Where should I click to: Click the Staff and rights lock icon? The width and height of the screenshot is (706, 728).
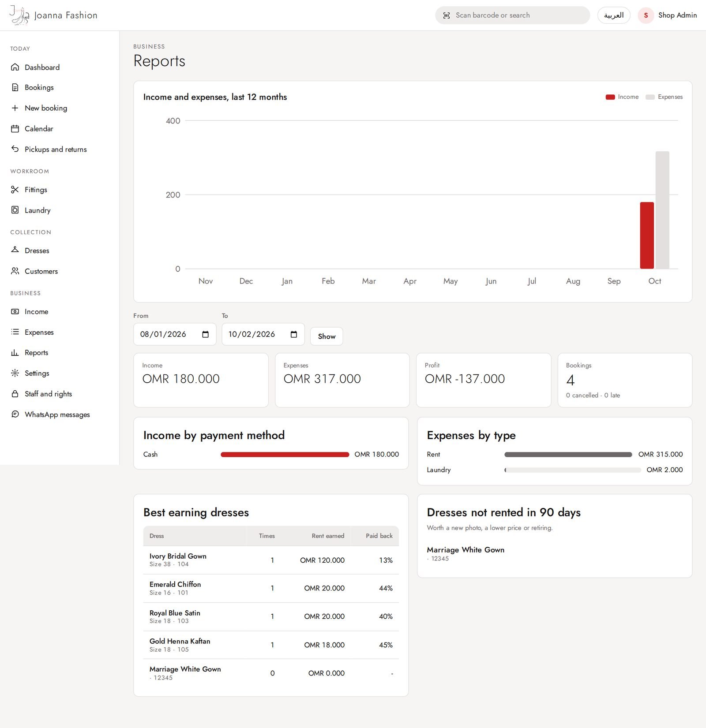tap(15, 394)
